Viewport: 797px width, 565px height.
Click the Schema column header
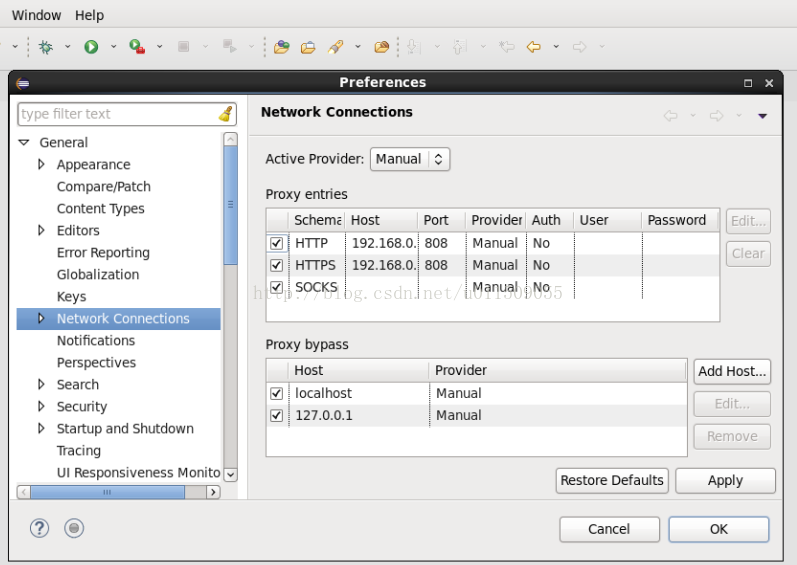tap(317, 221)
